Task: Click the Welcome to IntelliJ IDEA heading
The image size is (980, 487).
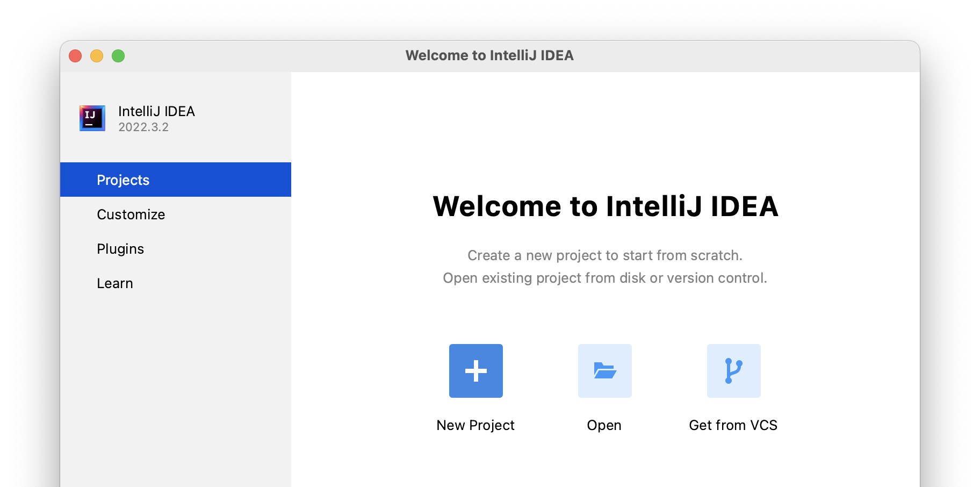Action: click(x=606, y=206)
